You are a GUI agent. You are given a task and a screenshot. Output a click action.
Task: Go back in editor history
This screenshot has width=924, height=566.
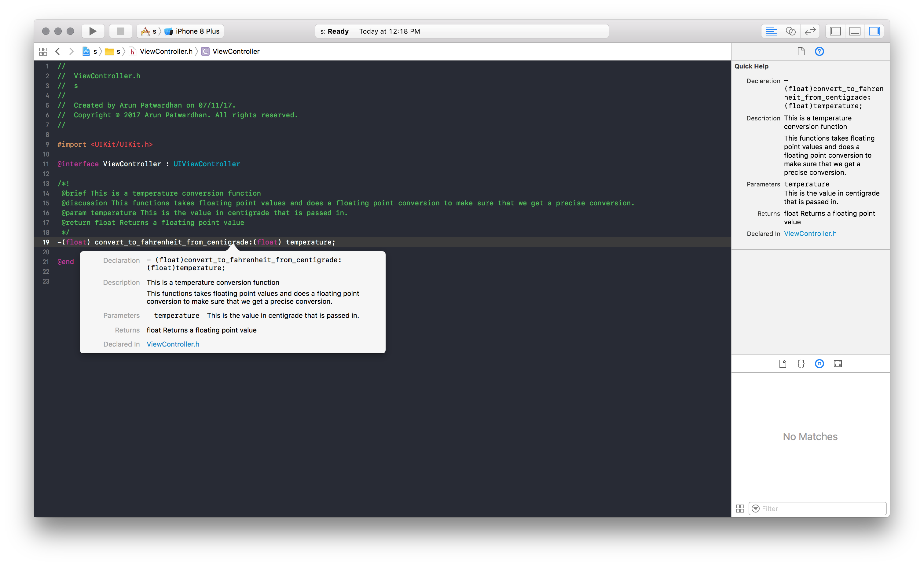click(58, 51)
